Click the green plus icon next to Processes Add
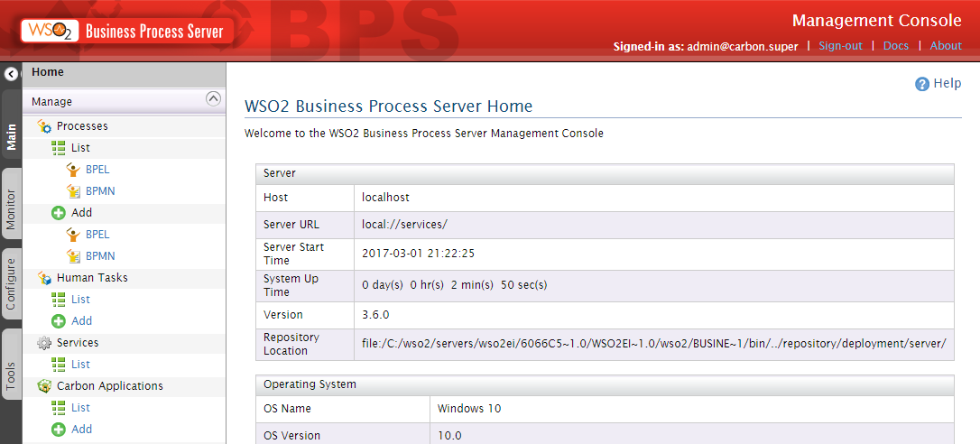The height and width of the screenshot is (444, 980). tap(58, 213)
